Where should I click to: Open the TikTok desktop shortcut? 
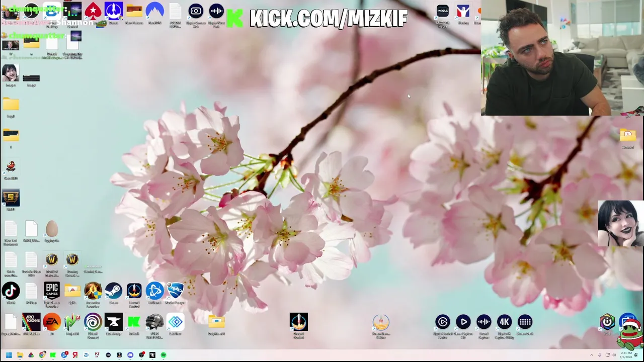[11, 291]
